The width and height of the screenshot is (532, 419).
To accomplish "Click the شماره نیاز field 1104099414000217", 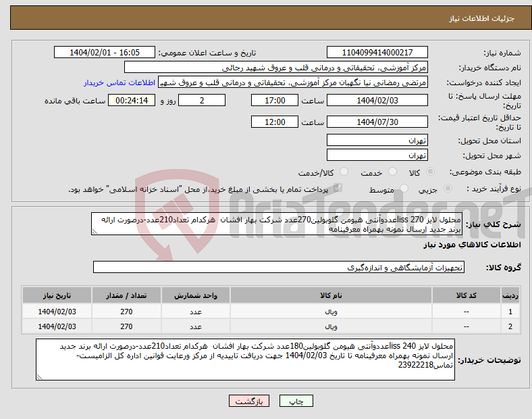I will coord(377,52).
